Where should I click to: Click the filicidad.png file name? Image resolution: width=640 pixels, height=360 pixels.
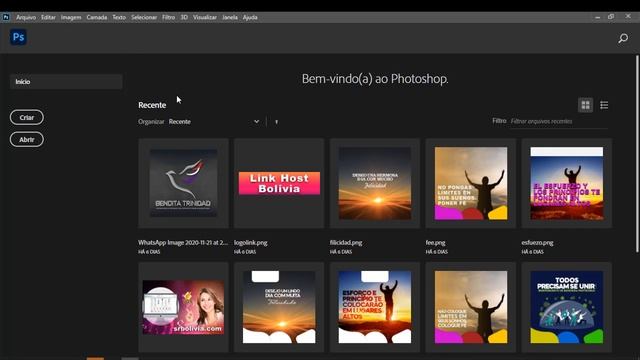[346, 242]
